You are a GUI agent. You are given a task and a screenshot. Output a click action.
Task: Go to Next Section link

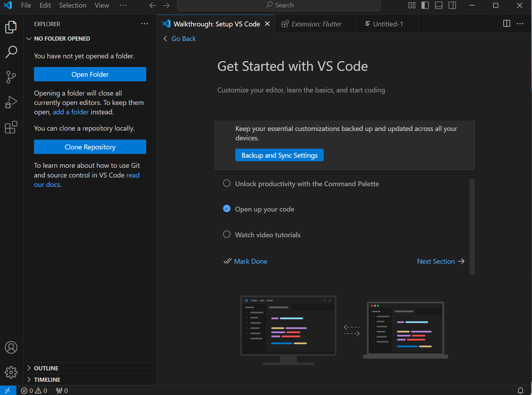(x=436, y=261)
